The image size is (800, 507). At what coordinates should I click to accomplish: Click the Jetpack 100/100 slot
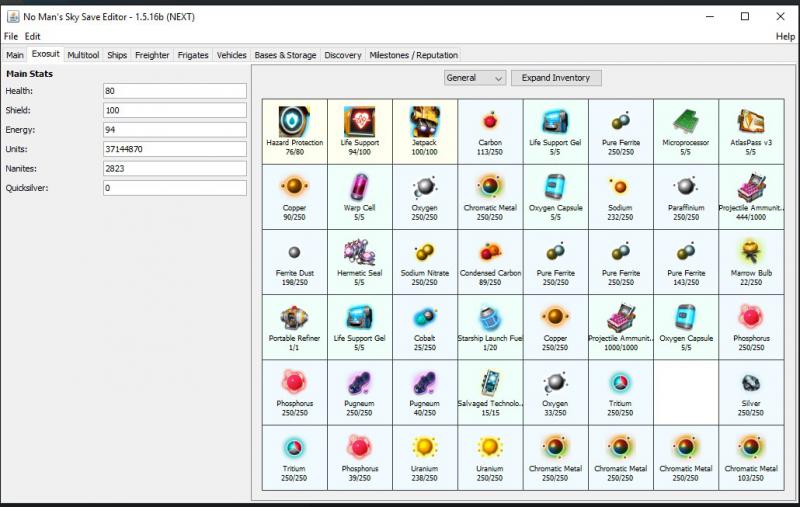[x=425, y=132]
